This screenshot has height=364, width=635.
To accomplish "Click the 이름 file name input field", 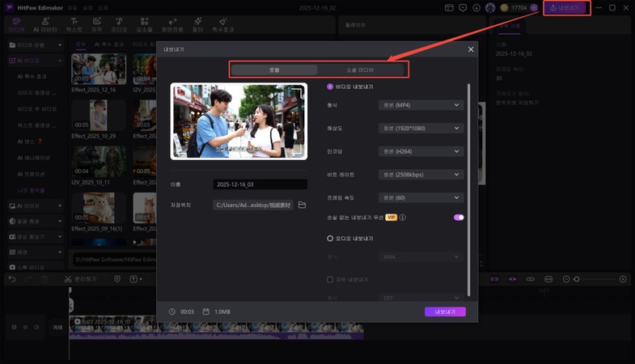I will [x=260, y=184].
